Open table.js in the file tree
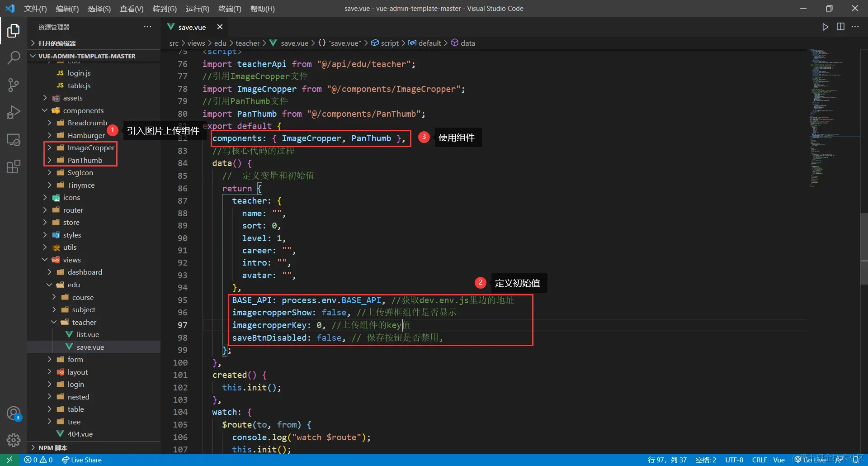The width and height of the screenshot is (868, 466). pyautogui.click(x=94, y=86)
